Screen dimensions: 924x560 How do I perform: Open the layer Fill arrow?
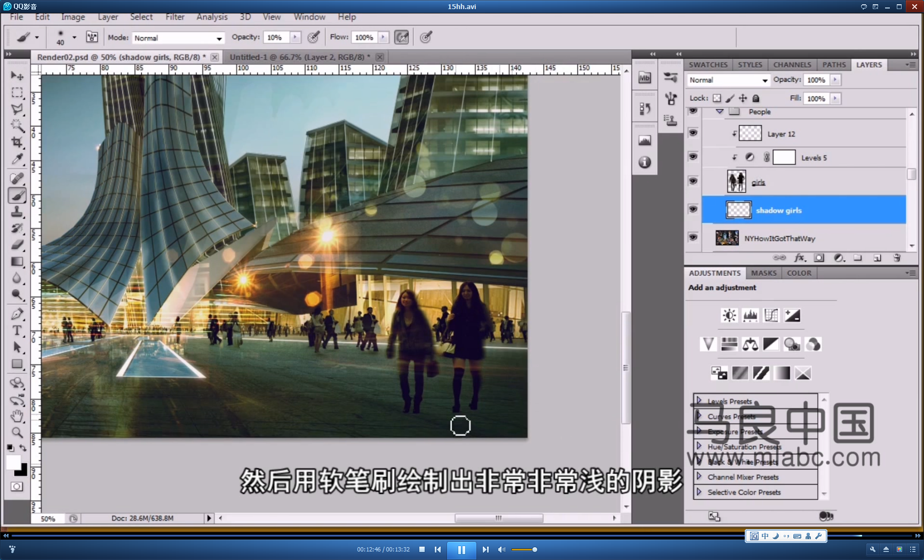835,99
